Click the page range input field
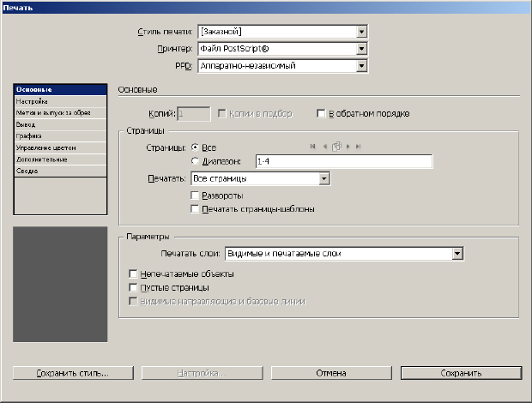Image resolution: width=532 pixels, height=403 pixels. 342,161
